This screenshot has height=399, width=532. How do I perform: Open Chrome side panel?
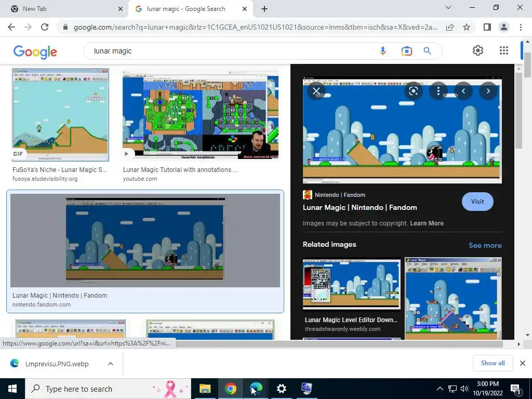point(487,27)
